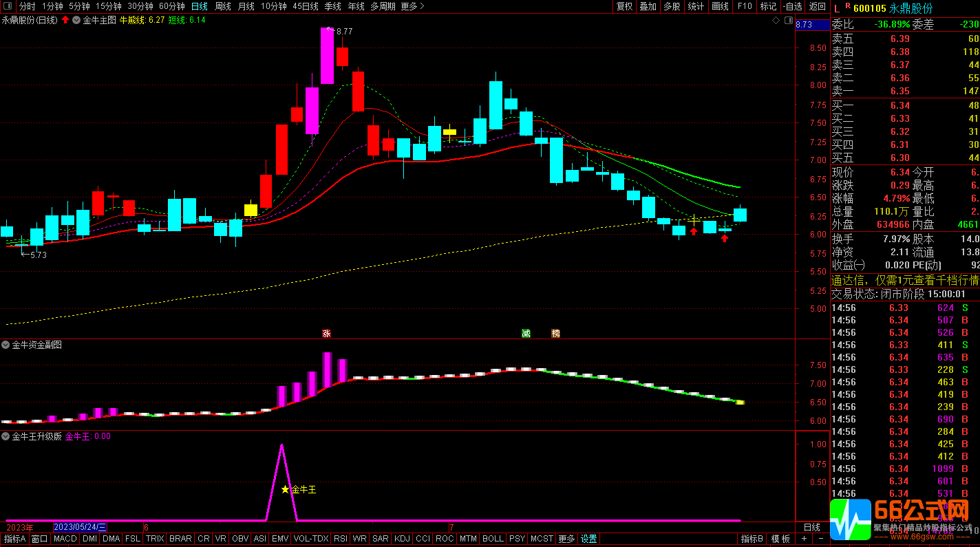
Task: Expand the 金牛主图 indicator dropdown
Action: pos(76,21)
